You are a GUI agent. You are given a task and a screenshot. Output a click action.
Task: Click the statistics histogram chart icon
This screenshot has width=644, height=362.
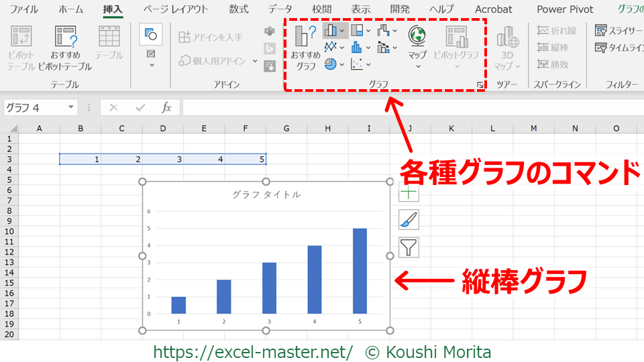(x=357, y=47)
